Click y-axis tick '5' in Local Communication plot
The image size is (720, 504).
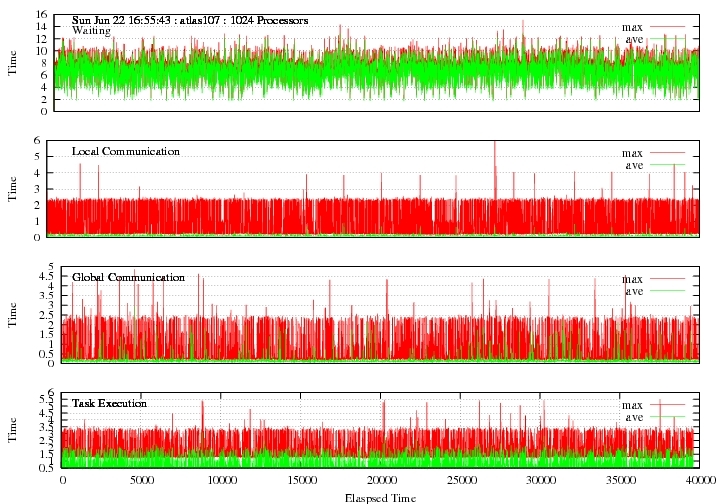click(x=37, y=157)
